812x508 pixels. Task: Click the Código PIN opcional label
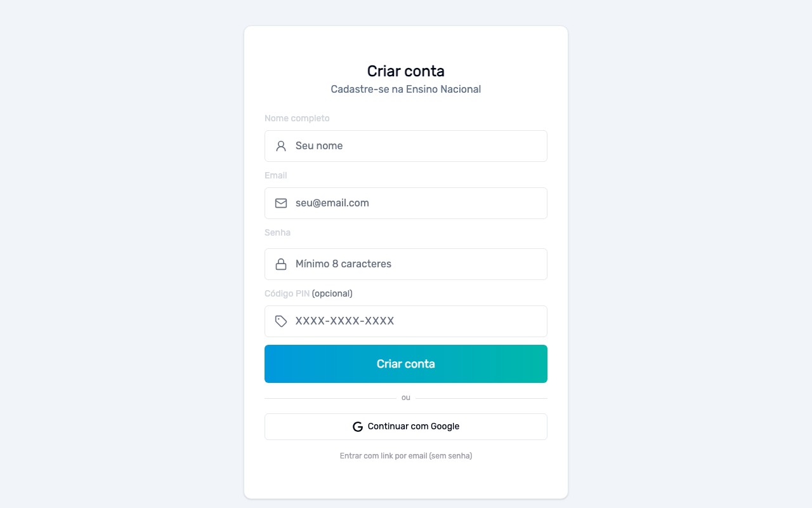tap(308, 293)
